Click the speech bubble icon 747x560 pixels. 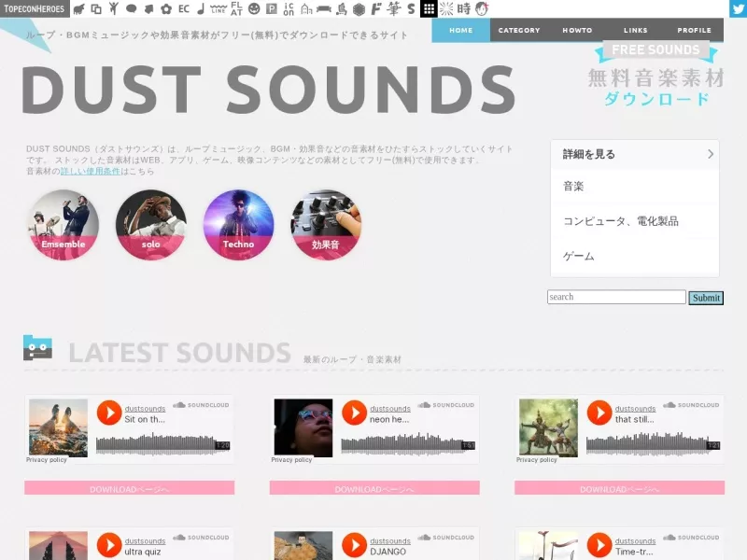tap(131, 8)
